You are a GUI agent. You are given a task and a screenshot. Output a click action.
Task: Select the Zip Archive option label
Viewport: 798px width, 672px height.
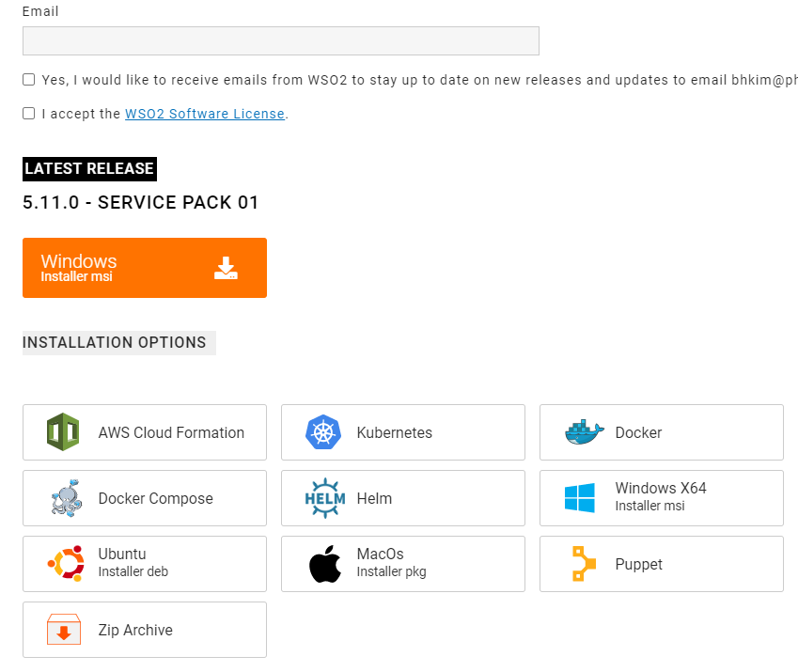135,630
